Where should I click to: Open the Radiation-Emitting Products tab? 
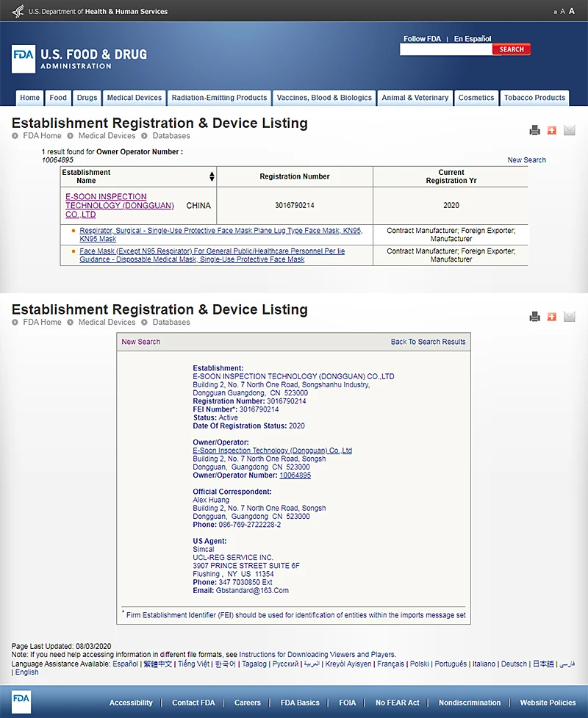(219, 98)
